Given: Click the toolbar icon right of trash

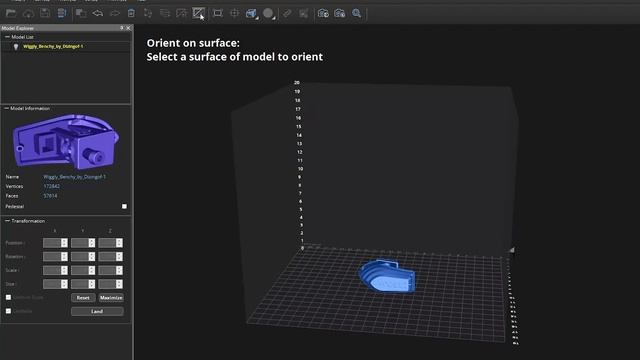Looking at the screenshot, I should 148,13.
